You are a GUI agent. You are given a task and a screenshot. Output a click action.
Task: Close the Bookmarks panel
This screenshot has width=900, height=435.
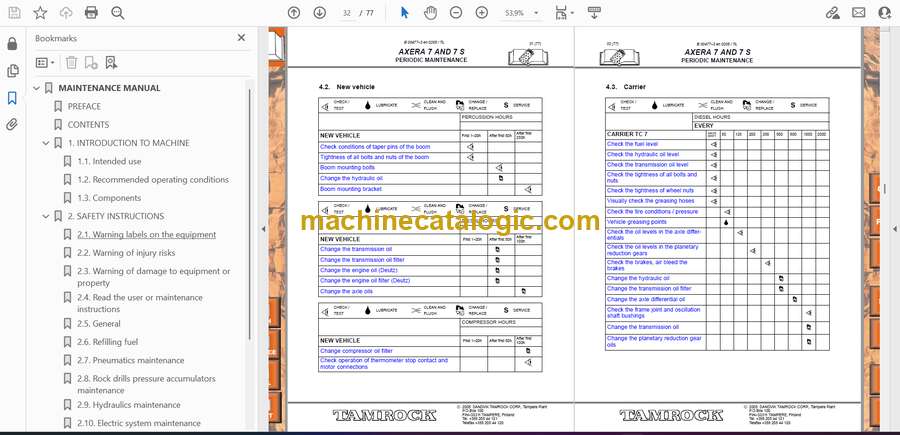241,37
